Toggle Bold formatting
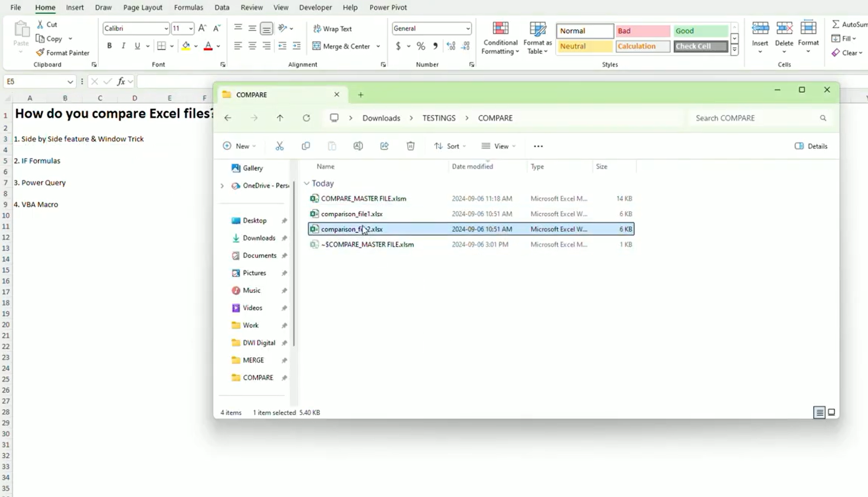Image resolution: width=868 pixels, height=497 pixels. click(x=109, y=46)
